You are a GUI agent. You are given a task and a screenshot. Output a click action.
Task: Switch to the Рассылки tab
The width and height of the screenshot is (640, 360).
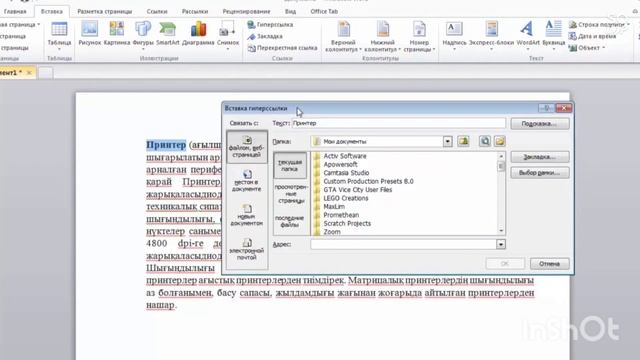point(195,11)
